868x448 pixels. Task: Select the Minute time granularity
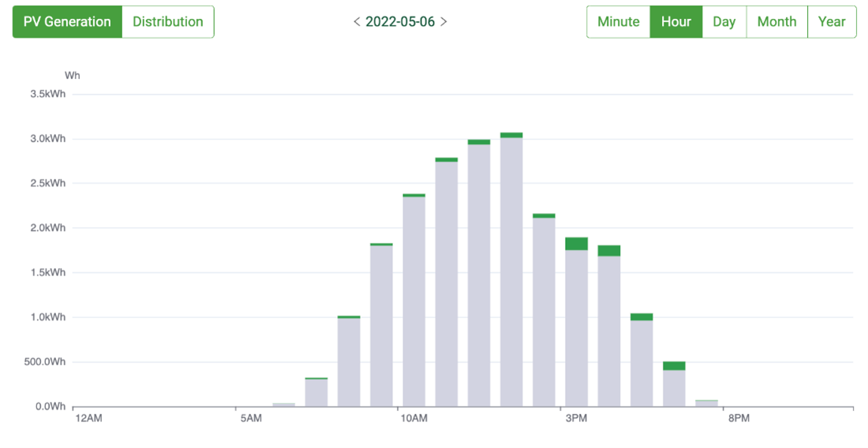(x=618, y=22)
